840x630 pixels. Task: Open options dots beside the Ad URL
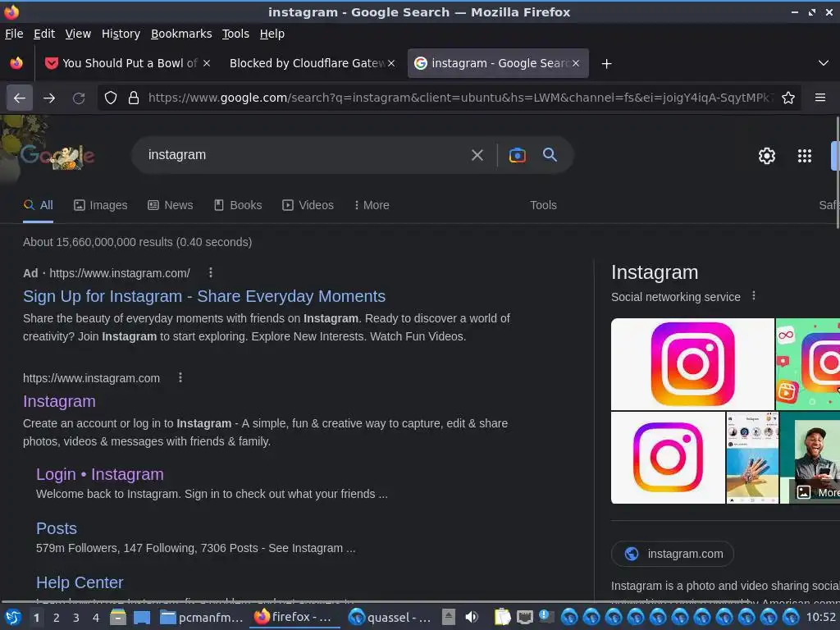click(211, 272)
